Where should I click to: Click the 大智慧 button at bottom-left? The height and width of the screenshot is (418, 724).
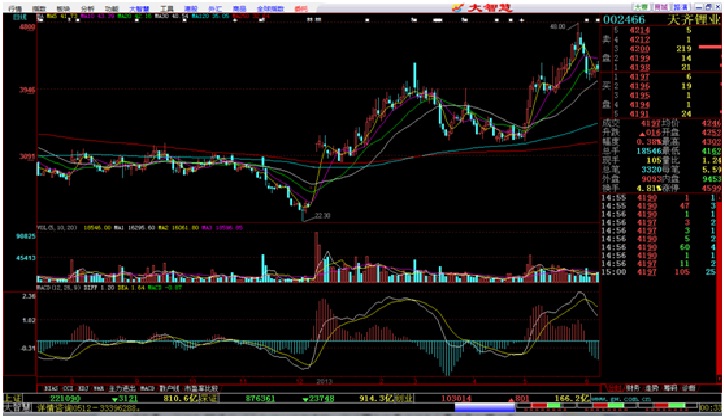pos(17,408)
